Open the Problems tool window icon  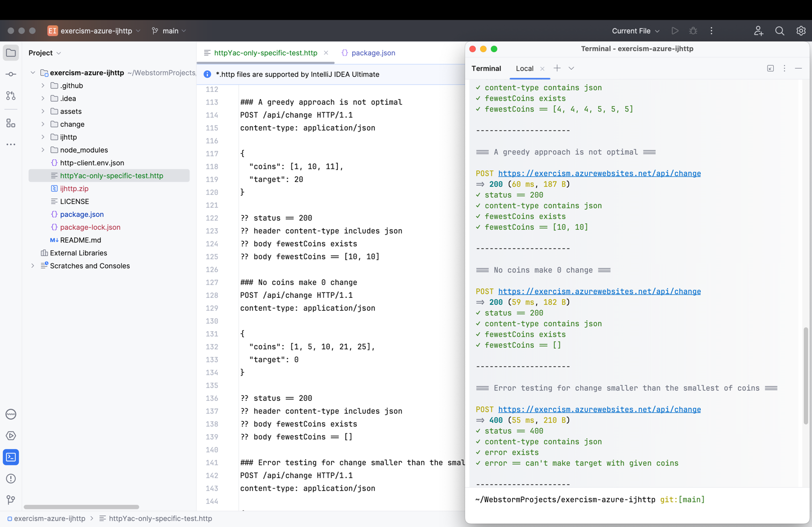tap(11, 479)
